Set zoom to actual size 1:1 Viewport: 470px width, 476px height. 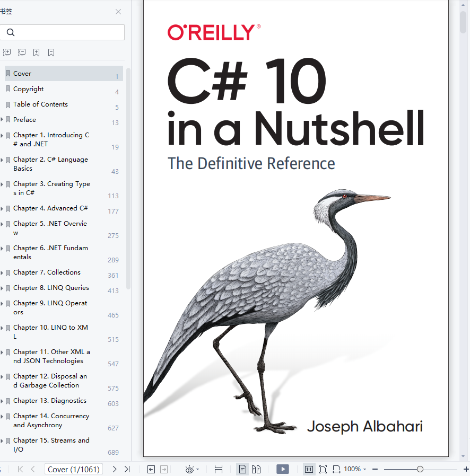click(309, 469)
